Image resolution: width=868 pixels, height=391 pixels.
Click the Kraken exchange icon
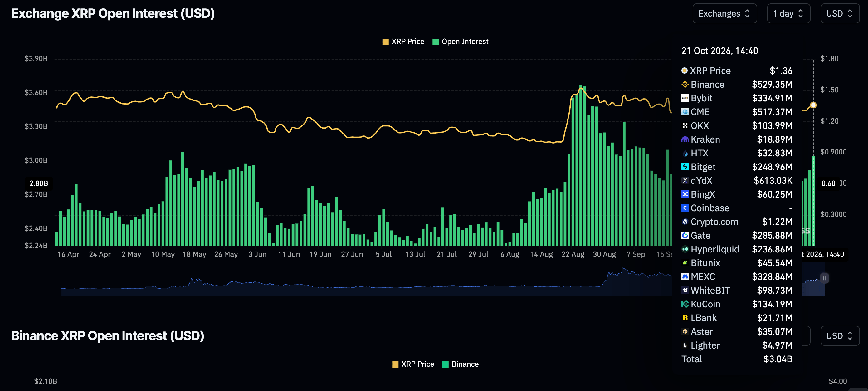tap(685, 139)
